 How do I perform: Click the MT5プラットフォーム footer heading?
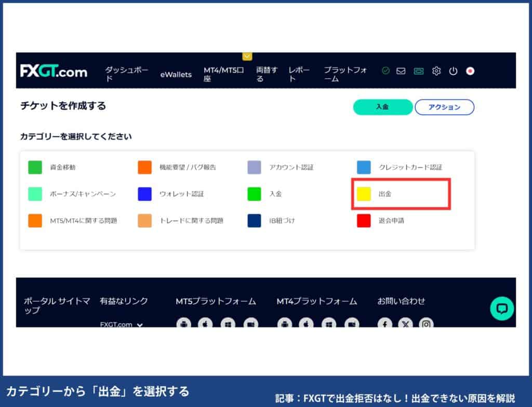tap(216, 301)
